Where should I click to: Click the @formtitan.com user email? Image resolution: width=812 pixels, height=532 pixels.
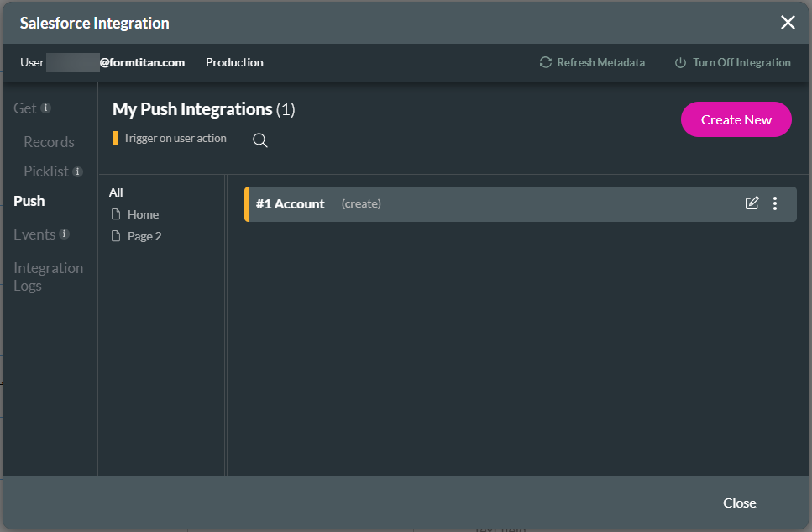point(142,62)
